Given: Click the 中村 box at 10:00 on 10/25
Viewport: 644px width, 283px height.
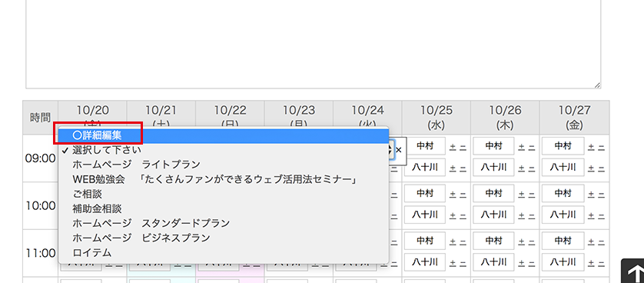Looking at the screenshot, I should pyautogui.click(x=425, y=194).
